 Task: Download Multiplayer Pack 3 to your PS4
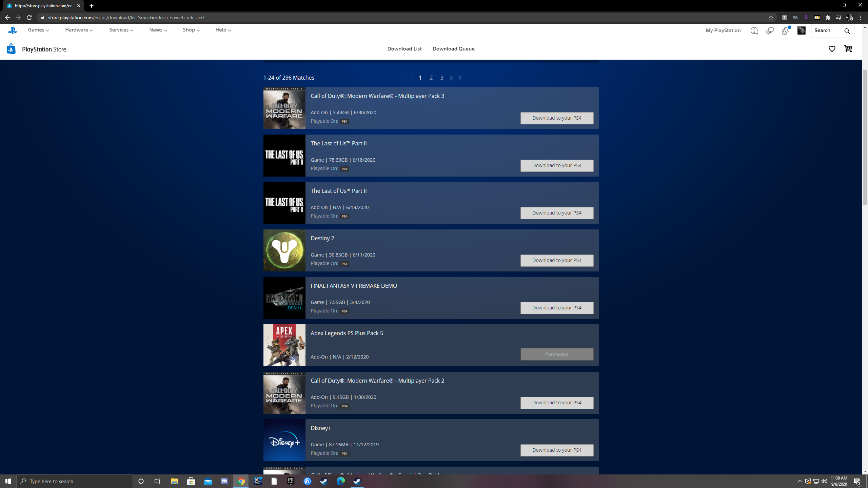(557, 118)
